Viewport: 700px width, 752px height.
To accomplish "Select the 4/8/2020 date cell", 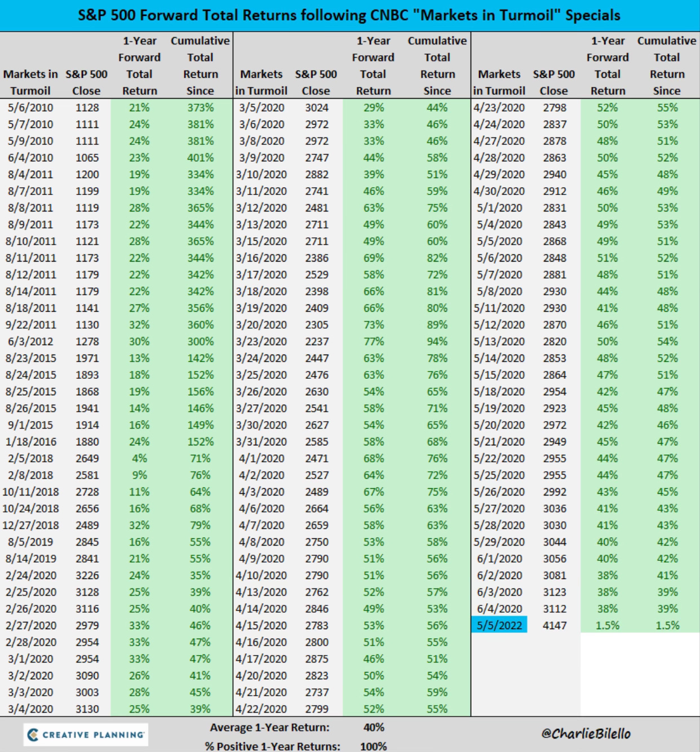I will (x=262, y=542).
